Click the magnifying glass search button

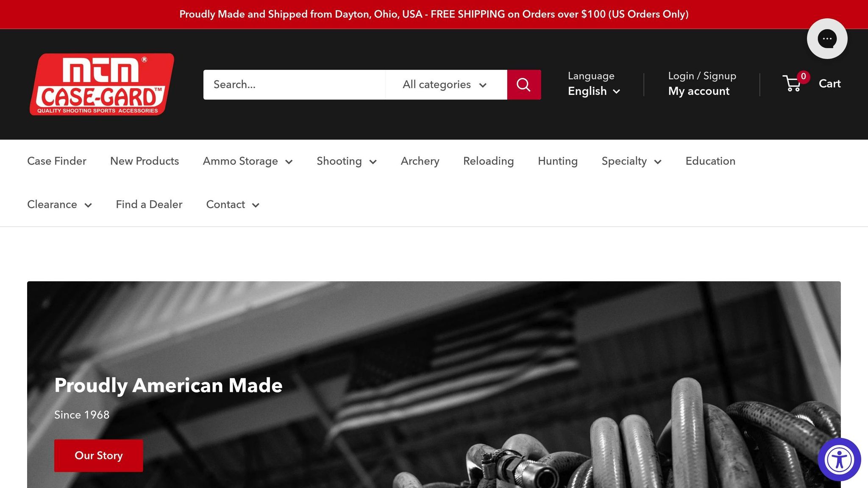(523, 85)
